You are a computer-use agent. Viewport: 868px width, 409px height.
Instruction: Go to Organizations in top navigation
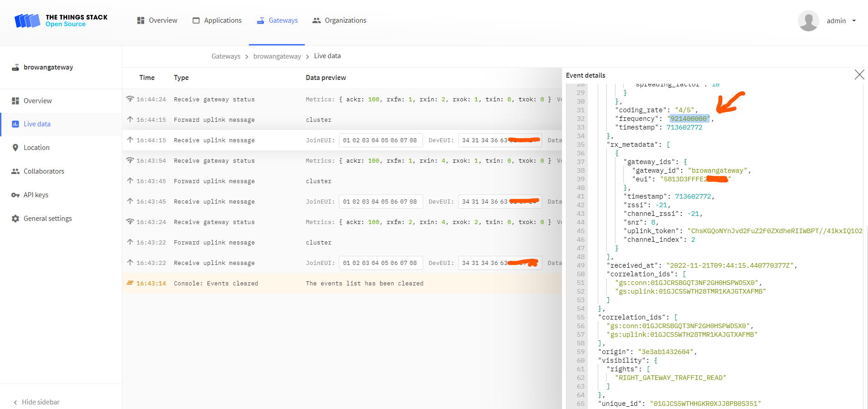[x=339, y=20]
